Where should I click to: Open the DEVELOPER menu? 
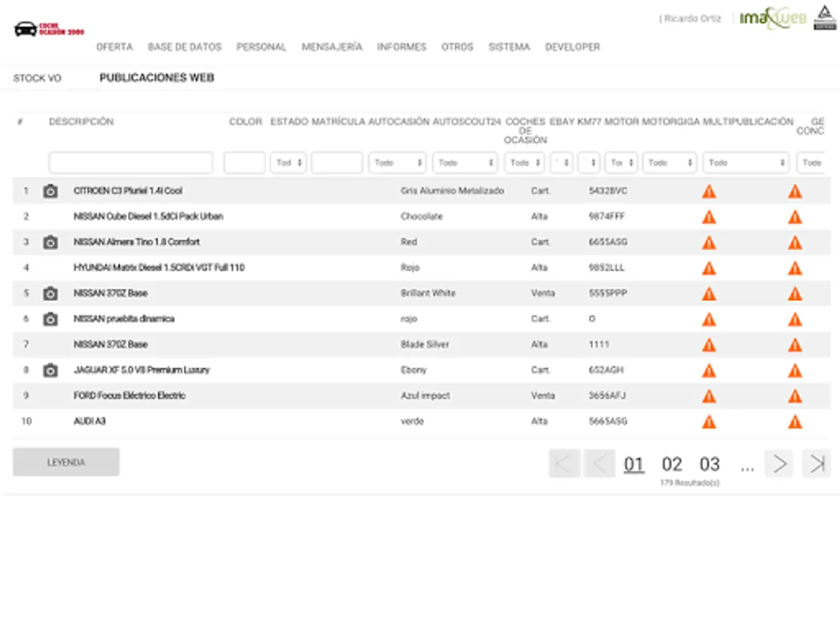tap(573, 47)
